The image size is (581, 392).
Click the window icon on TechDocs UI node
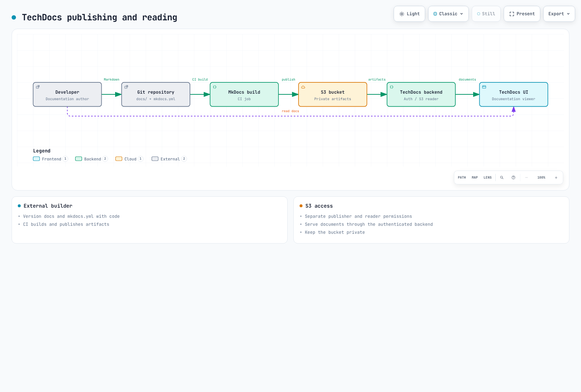click(x=484, y=87)
